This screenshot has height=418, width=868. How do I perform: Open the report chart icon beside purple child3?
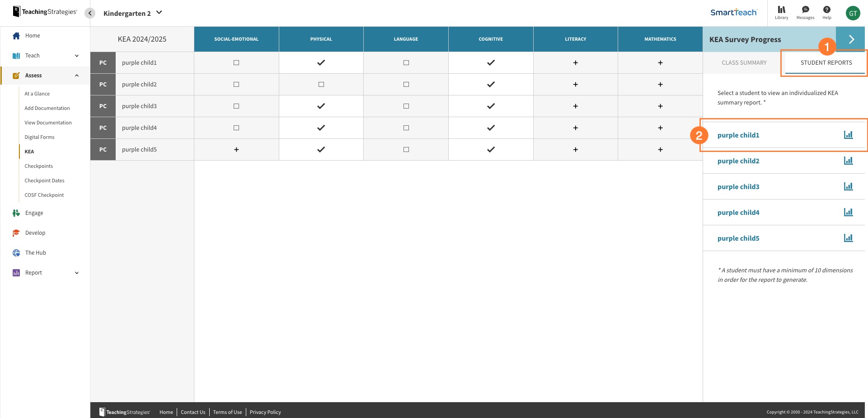click(849, 186)
